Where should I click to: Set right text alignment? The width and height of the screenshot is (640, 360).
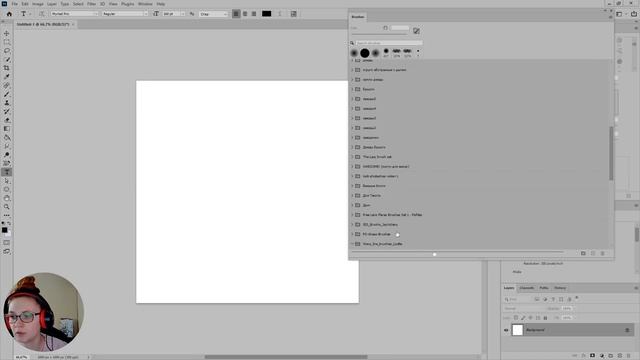(x=254, y=14)
